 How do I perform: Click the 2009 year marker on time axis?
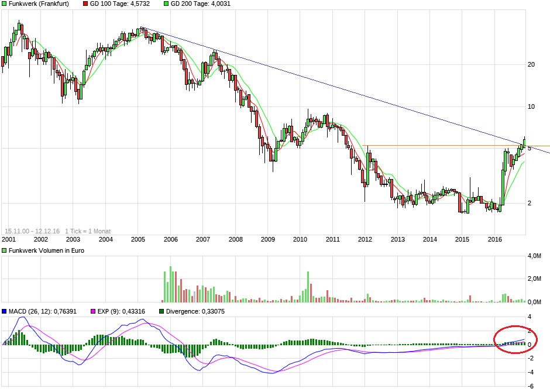[267, 239]
